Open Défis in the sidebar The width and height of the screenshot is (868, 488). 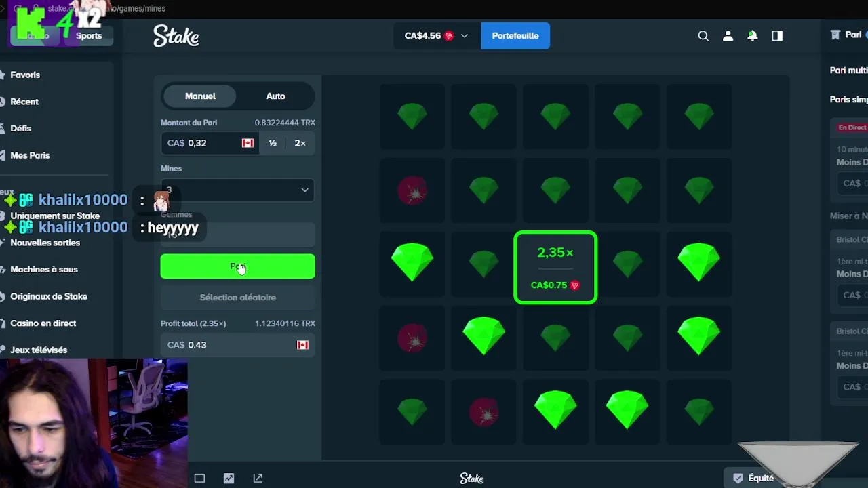tap(21, 129)
